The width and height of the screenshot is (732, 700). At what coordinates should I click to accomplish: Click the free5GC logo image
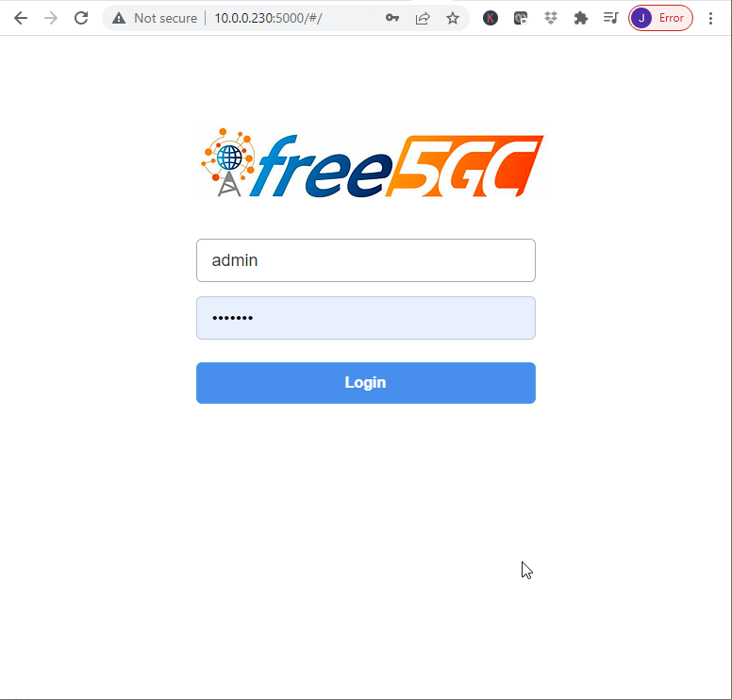[x=372, y=163]
